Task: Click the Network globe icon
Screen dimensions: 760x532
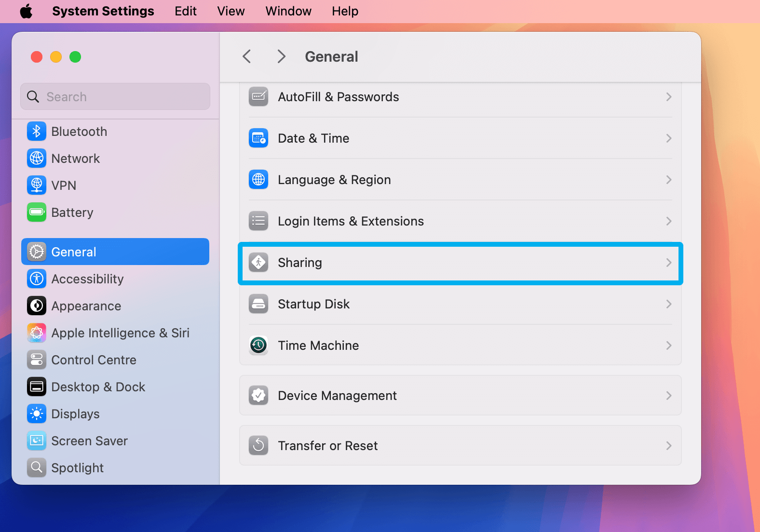Action: click(37, 159)
